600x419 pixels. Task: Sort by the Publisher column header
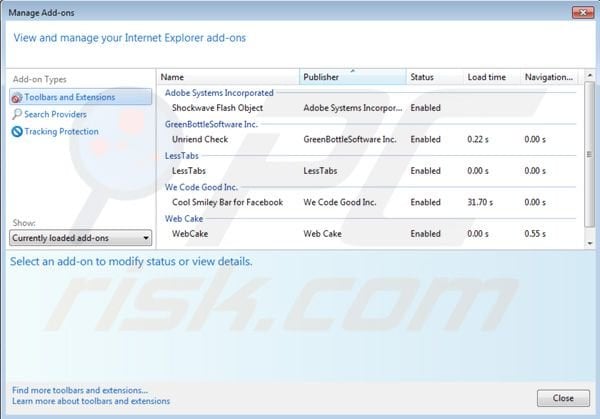point(353,77)
